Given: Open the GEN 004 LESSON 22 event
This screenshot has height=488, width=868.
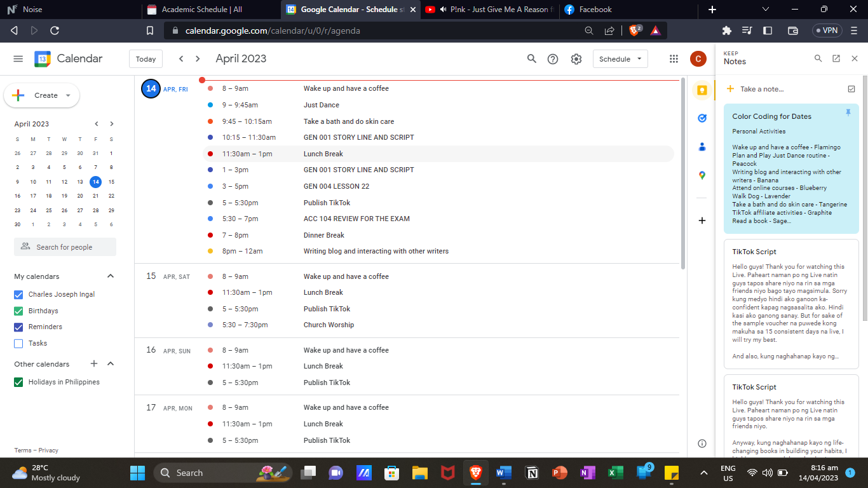Looking at the screenshot, I should [x=438, y=186].
